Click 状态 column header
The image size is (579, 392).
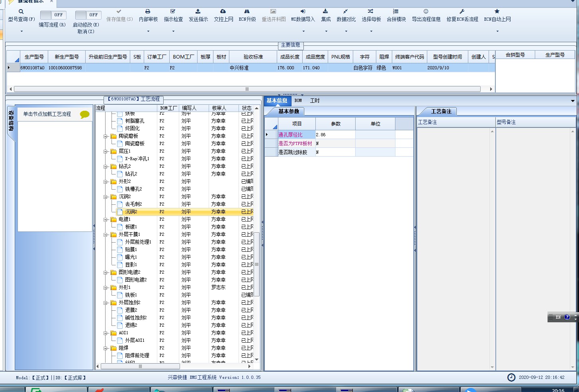pos(246,108)
